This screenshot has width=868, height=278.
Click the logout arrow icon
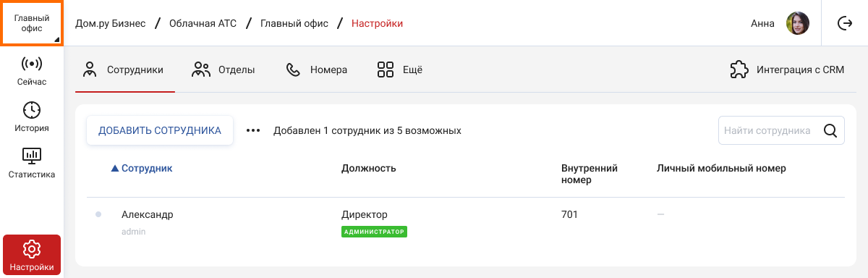click(844, 23)
